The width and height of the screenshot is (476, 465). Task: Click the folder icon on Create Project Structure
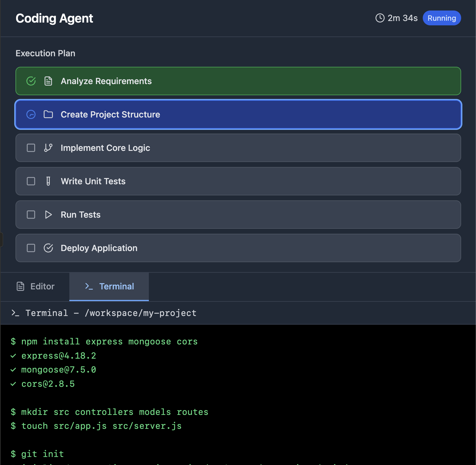coord(48,114)
